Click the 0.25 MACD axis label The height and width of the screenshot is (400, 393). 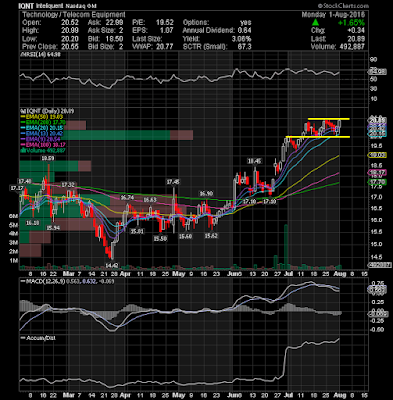(377, 302)
